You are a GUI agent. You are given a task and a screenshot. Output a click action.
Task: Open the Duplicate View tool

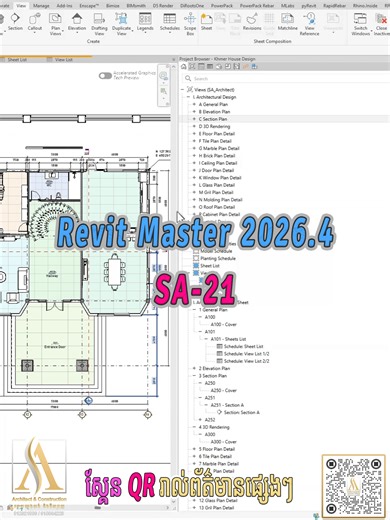(121, 24)
